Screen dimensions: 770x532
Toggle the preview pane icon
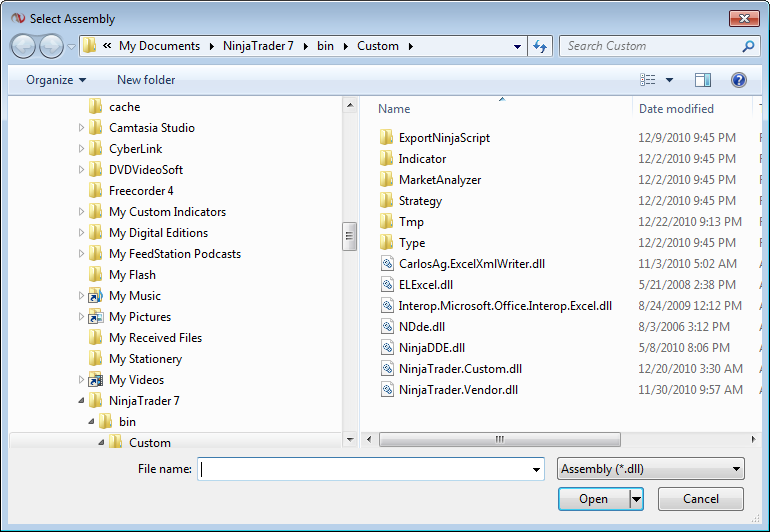(703, 80)
